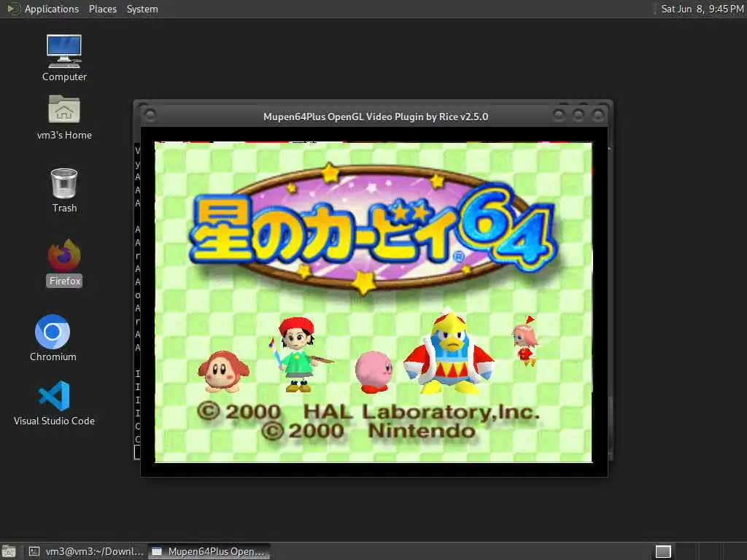The width and height of the screenshot is (747, 560).
Task: Launch Firefox from the desktop
Action: point(64,262)
